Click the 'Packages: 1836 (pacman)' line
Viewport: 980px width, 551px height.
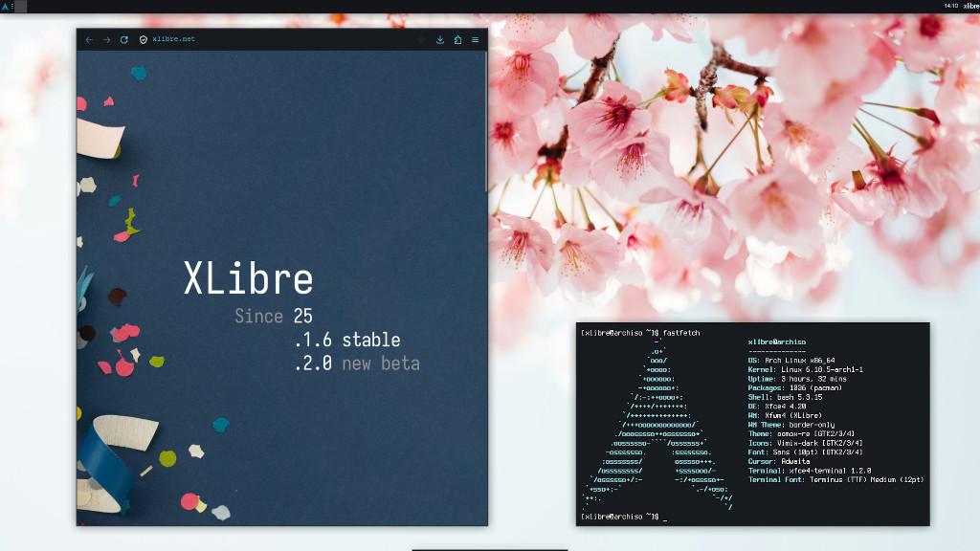tap(795, 388)
